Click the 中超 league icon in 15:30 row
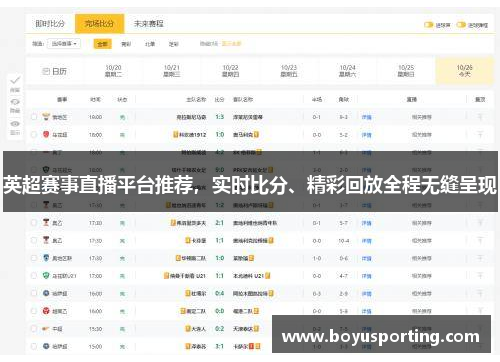 (46, 329)
